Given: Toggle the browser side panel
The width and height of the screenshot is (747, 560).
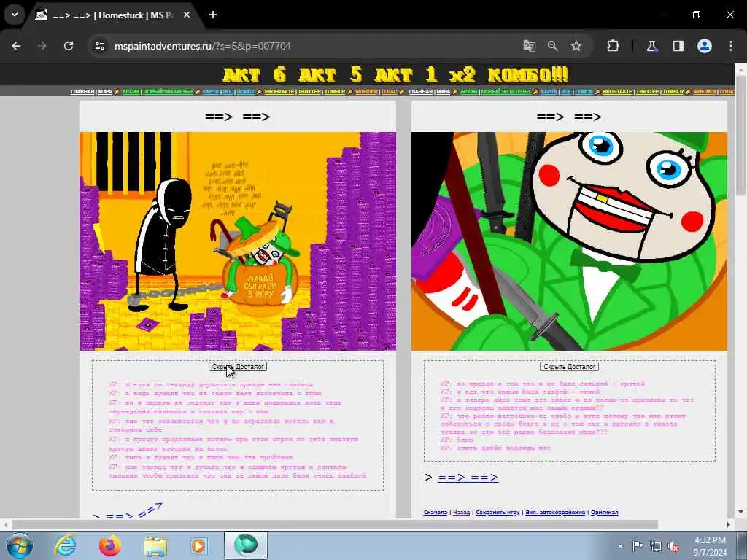Looking at the screenshot, I should click(678, 46).
